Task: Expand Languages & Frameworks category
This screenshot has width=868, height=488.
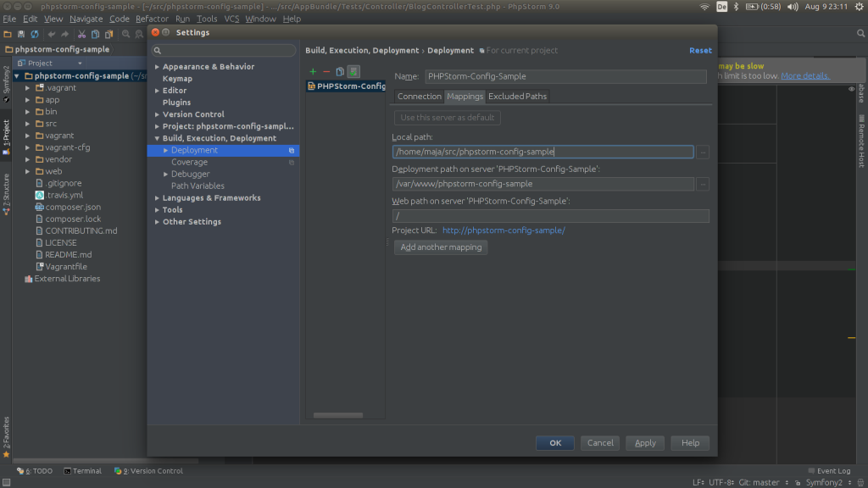Action: pyautogui.click(x=157, y=198)
